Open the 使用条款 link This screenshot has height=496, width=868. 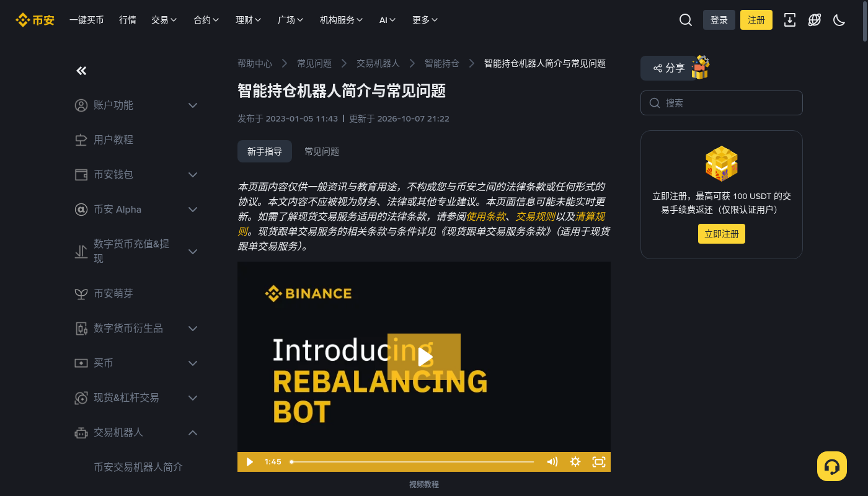tap(486, 216)
